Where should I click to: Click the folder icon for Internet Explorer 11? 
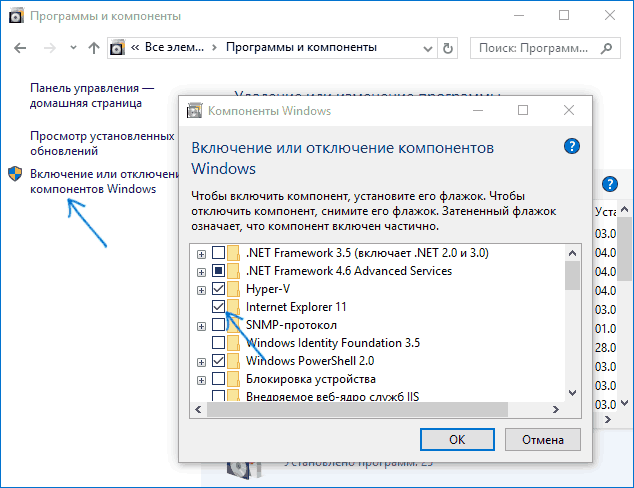click(233, 306)
